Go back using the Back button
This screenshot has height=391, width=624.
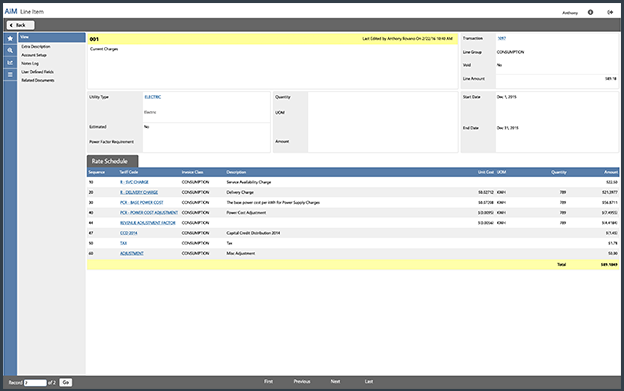(20, 25)
